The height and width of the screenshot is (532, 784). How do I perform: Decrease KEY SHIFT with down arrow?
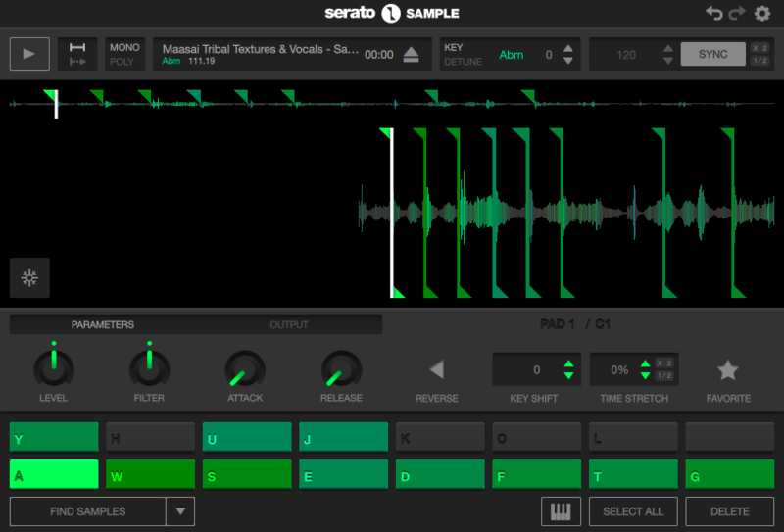tap(568, 375)
